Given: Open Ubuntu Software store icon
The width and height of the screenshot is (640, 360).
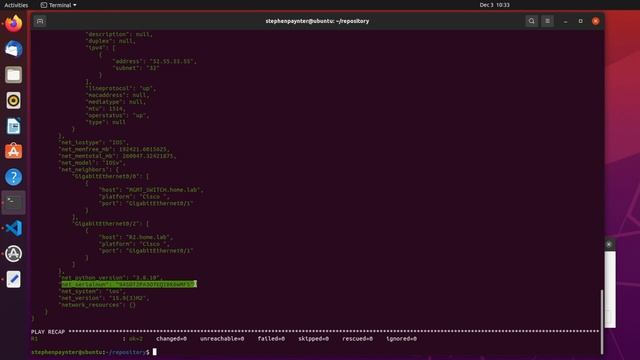Looking at the screenshot, I should click(13, 151).
